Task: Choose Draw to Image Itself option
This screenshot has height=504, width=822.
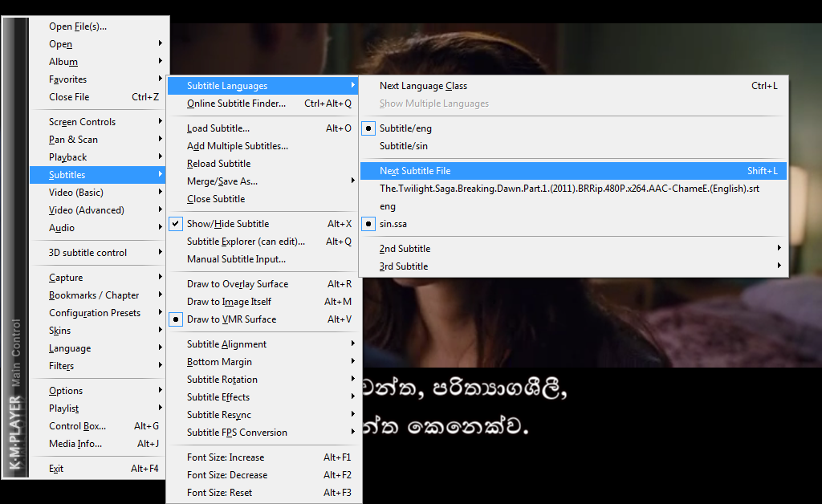Action: (263, 302)
